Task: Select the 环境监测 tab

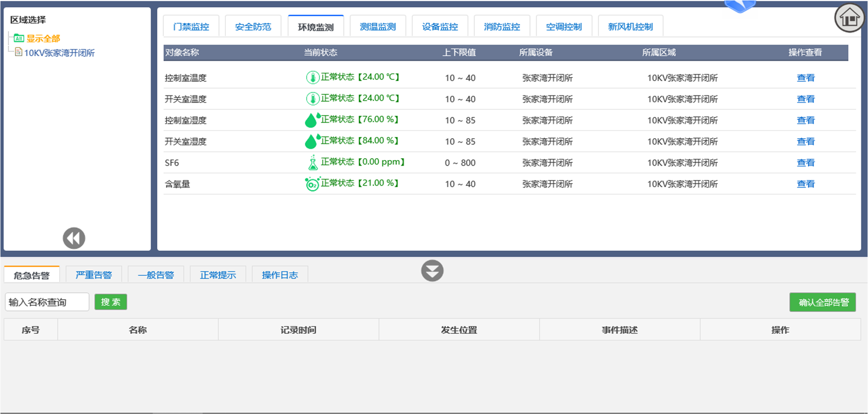Action: (x=316, y=27)
